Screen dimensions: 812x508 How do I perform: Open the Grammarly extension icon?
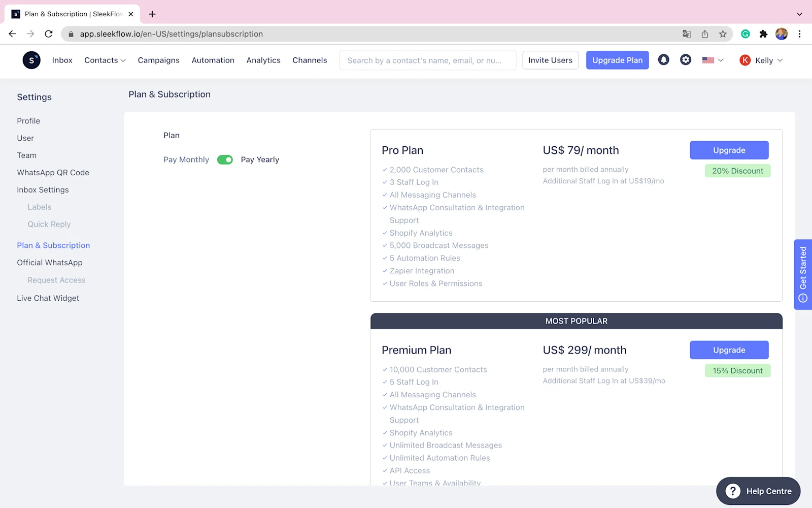(746, 34)
